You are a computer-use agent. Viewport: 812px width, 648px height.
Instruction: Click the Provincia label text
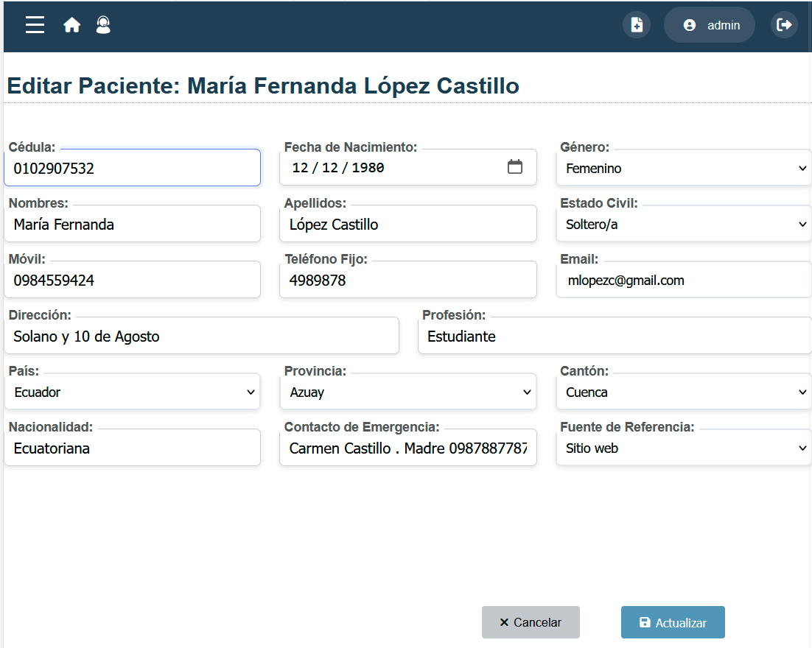coord(315,370)
